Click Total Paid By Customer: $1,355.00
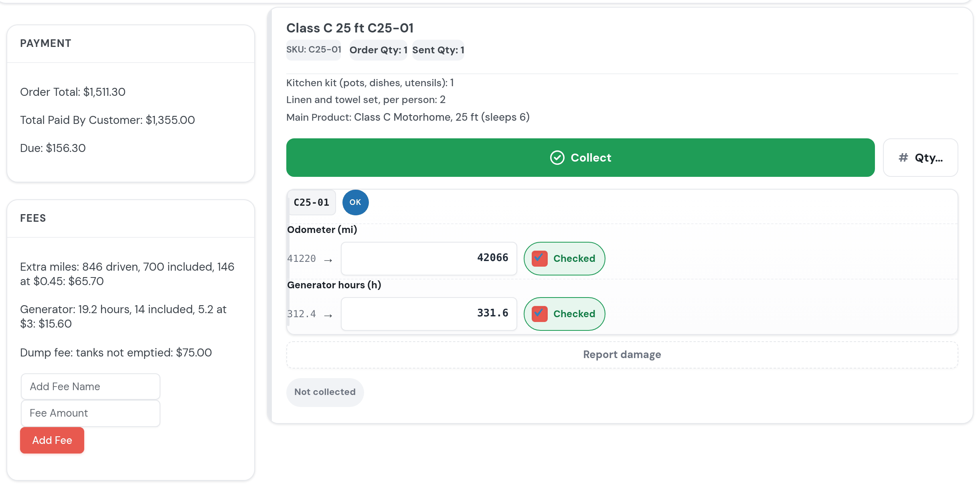980x486 pixels. coord(107,120)
